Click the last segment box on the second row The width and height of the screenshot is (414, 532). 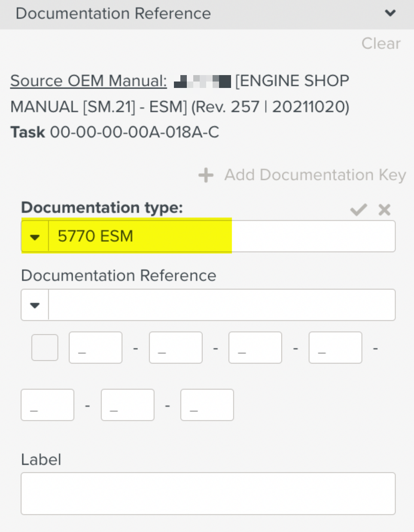[x=207, y=405]
